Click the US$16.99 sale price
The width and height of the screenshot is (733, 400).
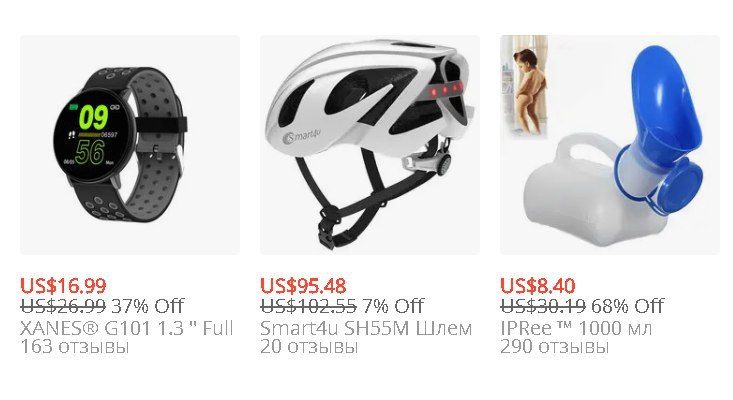point(63,286)
